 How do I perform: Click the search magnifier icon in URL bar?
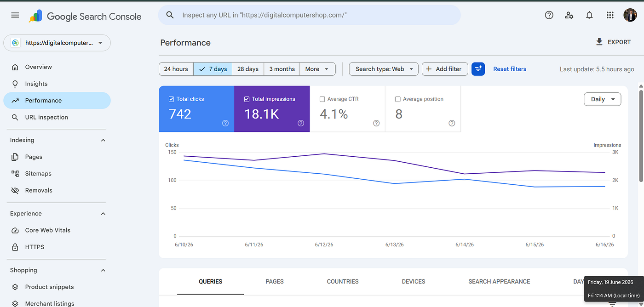[x=170, y=15]
